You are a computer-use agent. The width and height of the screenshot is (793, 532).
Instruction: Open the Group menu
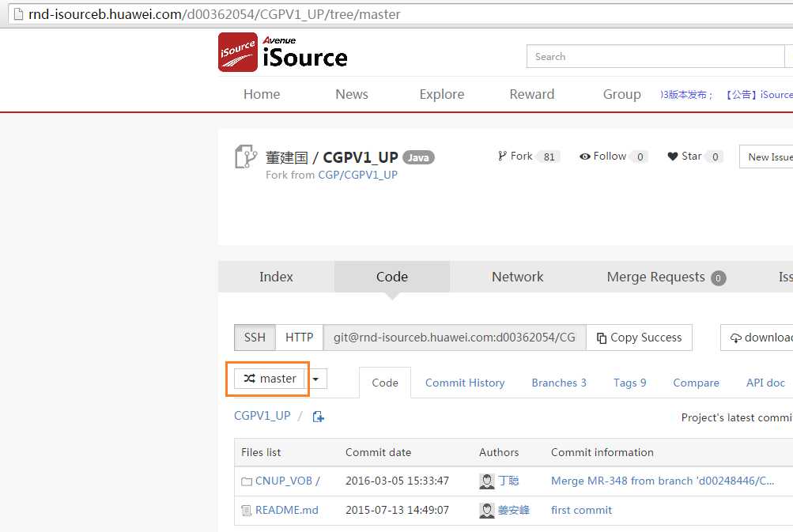pyautogui.click(x=621, y=94)
